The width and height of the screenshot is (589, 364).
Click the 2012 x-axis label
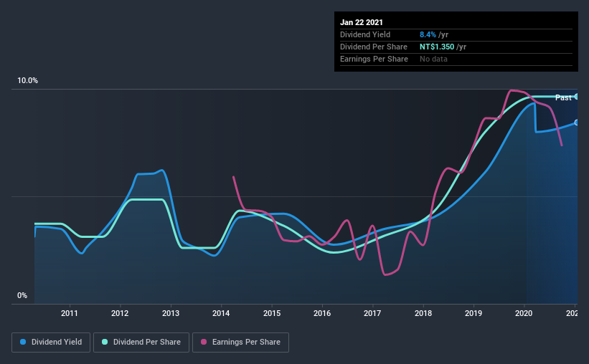point(120,313)
